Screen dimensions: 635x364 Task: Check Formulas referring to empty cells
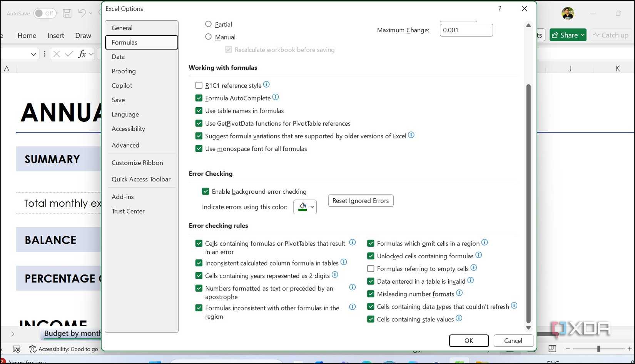click(371, 269)
